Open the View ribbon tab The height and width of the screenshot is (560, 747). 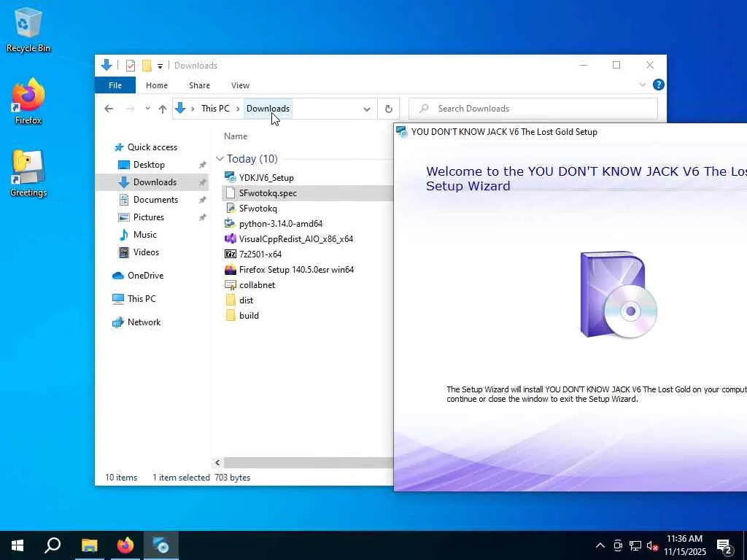(x=240, y=85)
